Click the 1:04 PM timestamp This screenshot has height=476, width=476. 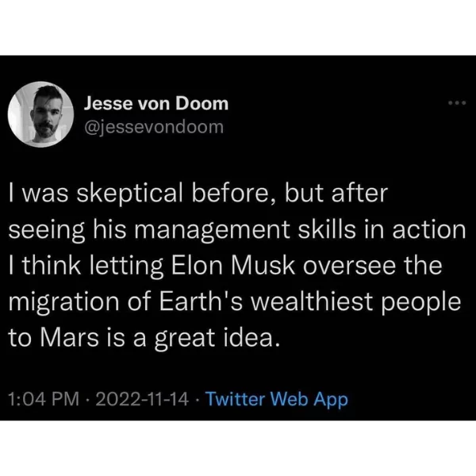[x=44, y=398]
